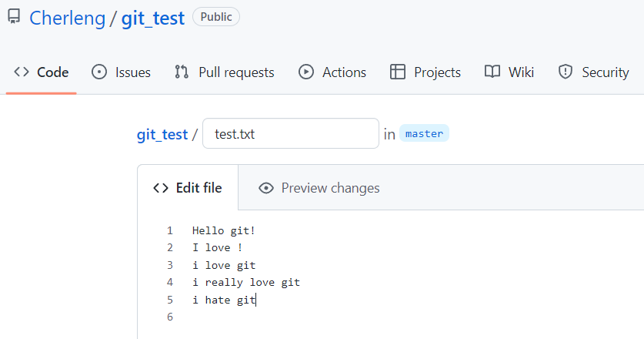Click the repository icon beside Cherleng
Viewport: 644px width, 339px height.
pos(14,17)
